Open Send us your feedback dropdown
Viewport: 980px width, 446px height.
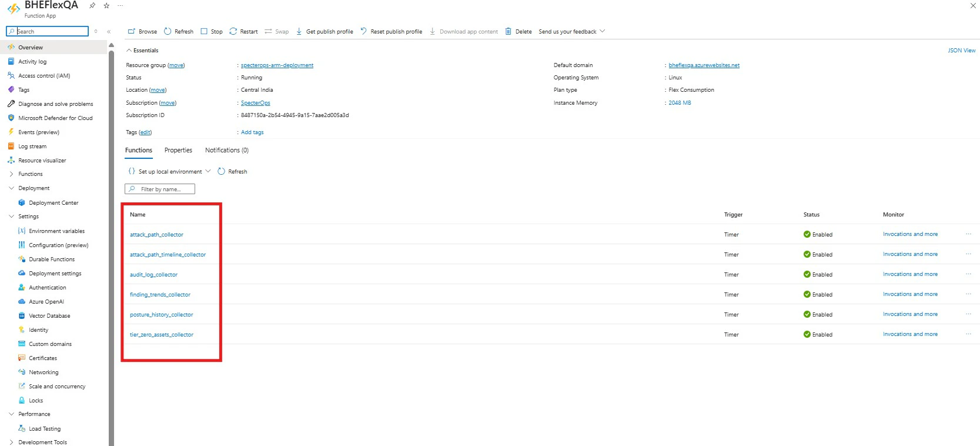571,31
